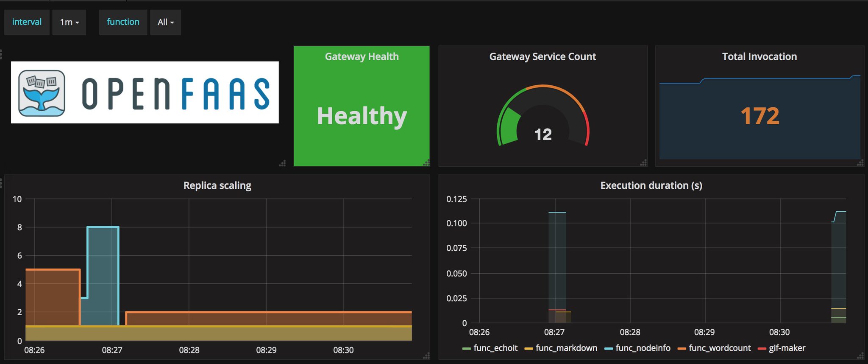
Task: Click the func_wordcount orange color swatch
Action: click(x=682, y=349)
